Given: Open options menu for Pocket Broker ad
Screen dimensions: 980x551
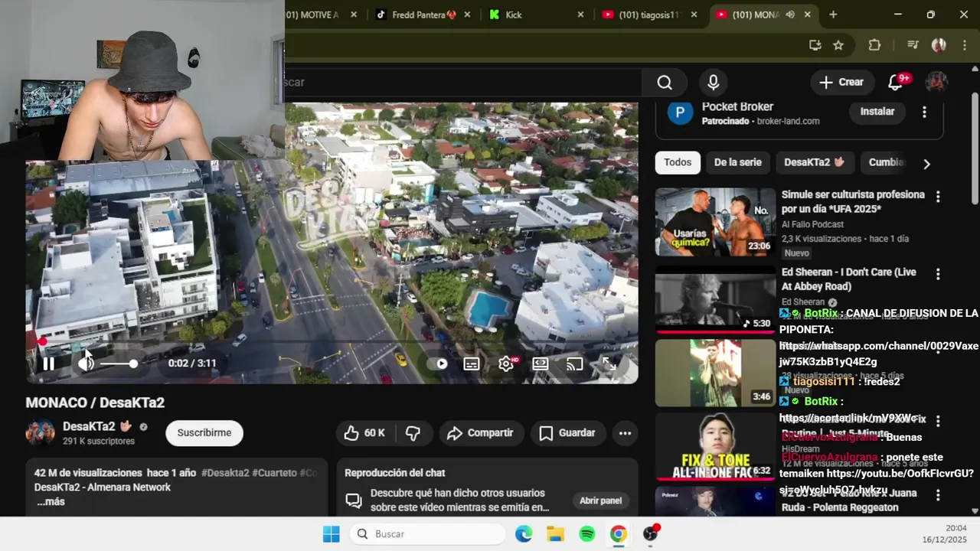Looking at the screenshot, I should [x=924, y=112].
